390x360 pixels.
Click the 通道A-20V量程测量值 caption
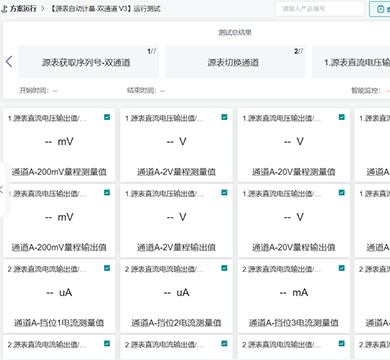[x=294, y=172]
